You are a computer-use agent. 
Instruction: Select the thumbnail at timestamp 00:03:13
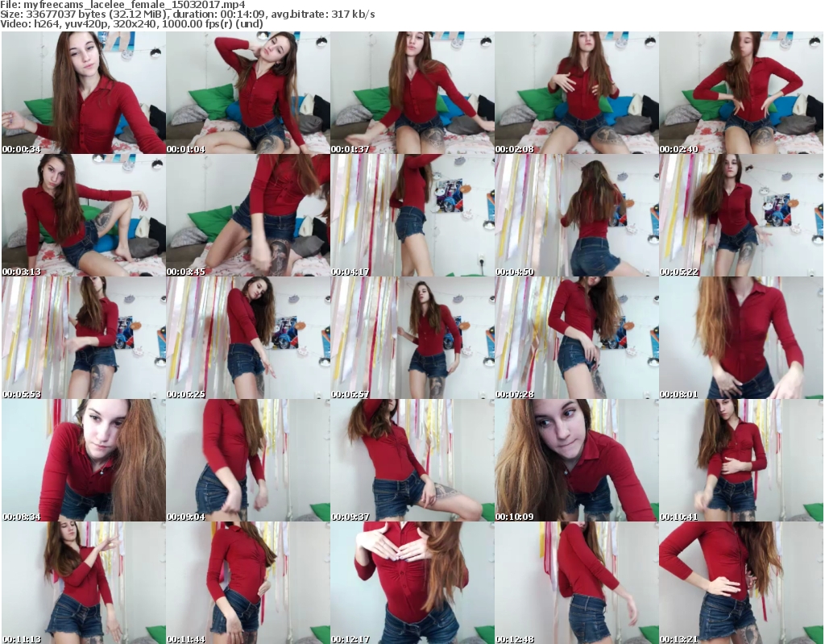tap(84, 215)
